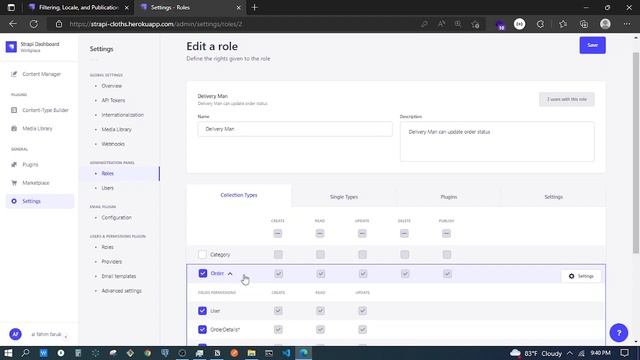The height and width of the screenshot is (360, 640).
Task: Open a new browser tab
Action: [255, 7]
